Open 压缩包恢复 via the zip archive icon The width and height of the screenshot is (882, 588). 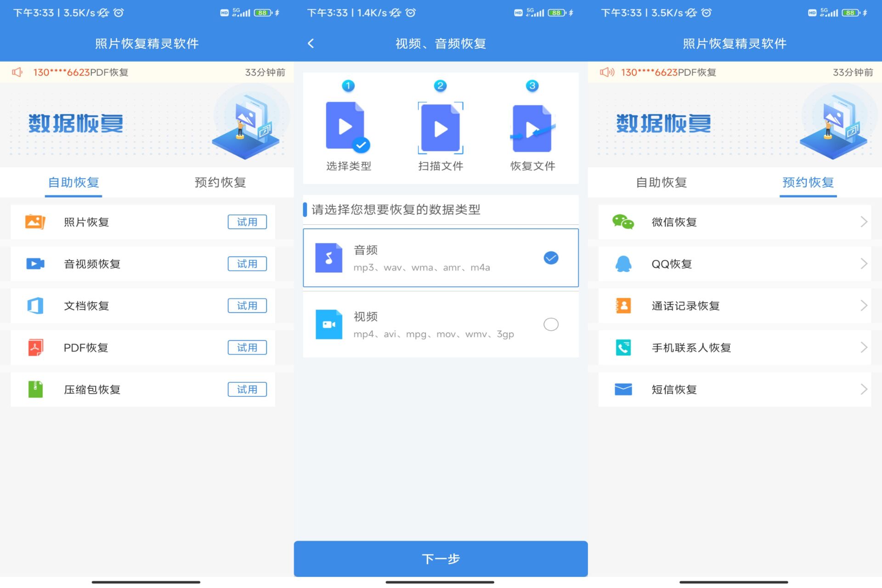point(35,390)
